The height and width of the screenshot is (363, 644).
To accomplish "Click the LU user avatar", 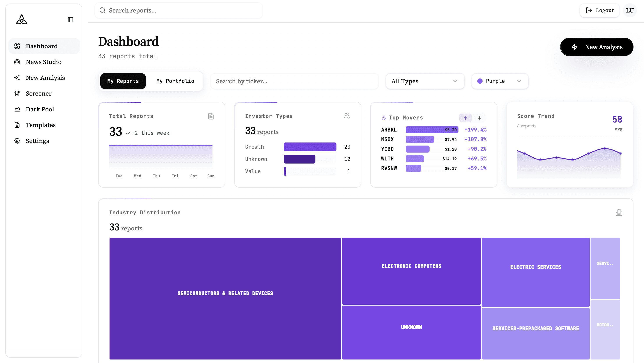I will (x=630, y=10).
